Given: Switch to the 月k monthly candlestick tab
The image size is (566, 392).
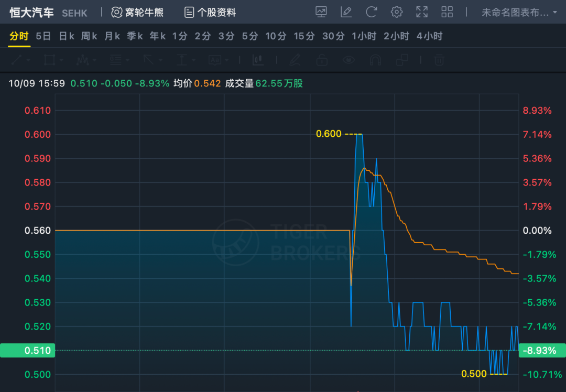Looking at the screenshot, I should pos(112,36).
